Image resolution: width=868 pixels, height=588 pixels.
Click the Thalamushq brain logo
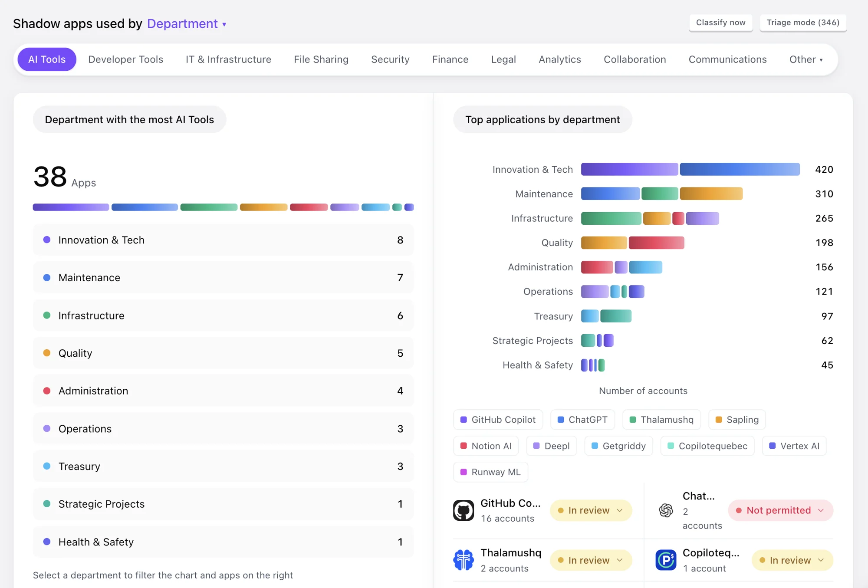pos(464,560)
